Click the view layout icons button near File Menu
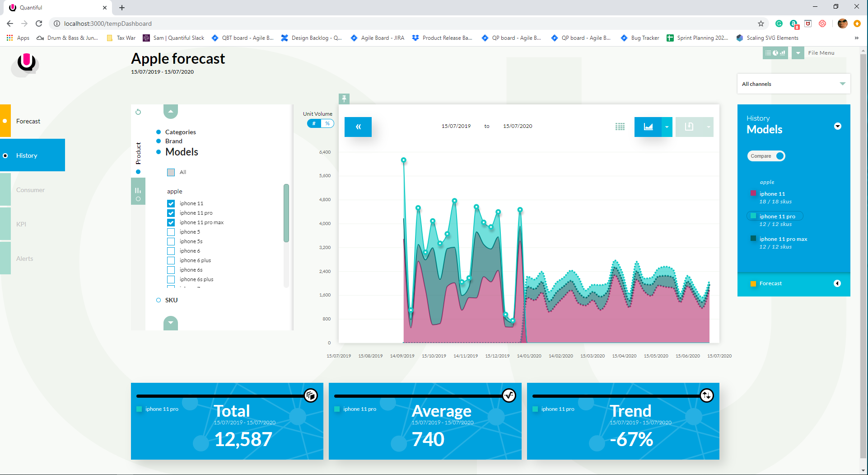 pyautogui.click(x=775, y=53)
